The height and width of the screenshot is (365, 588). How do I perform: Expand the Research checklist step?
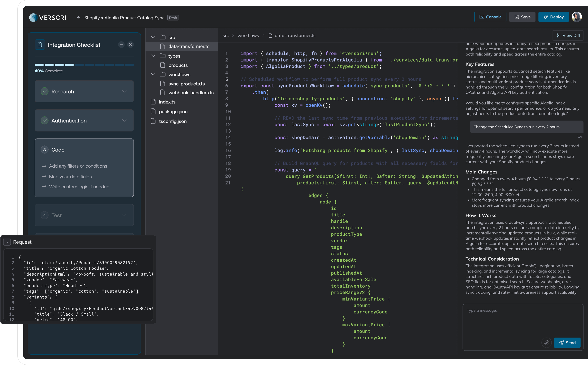coord(124,91)
